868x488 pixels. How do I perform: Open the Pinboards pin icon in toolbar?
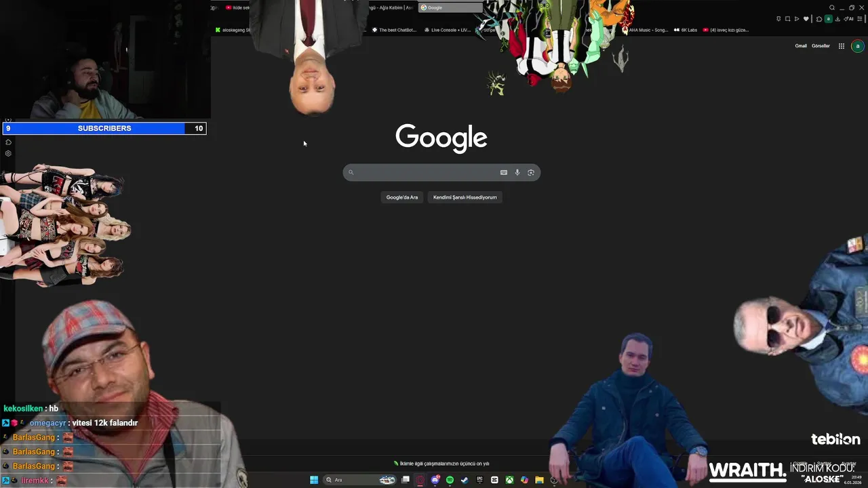click(x=778, y=19)
